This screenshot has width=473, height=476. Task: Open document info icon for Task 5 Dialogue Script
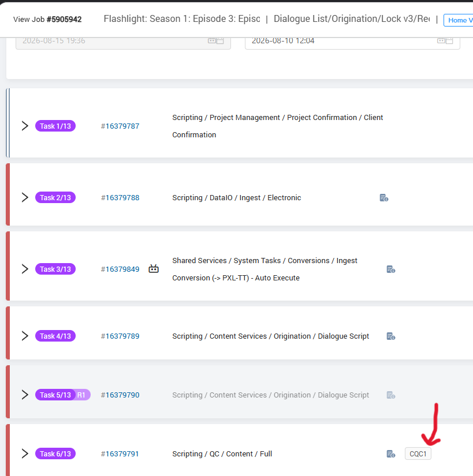pos(390,395)
